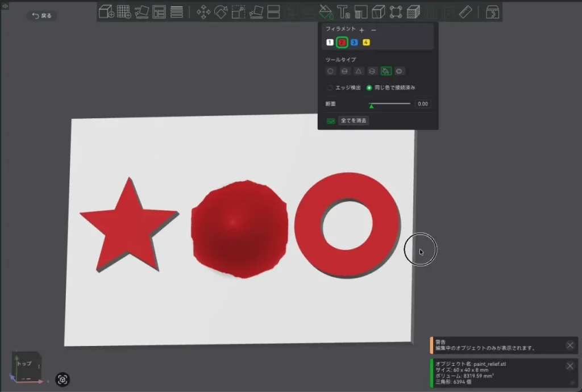Close the 警告 warning notification
The width and height of the screenshot is (582, 392).
coord(570,345)
